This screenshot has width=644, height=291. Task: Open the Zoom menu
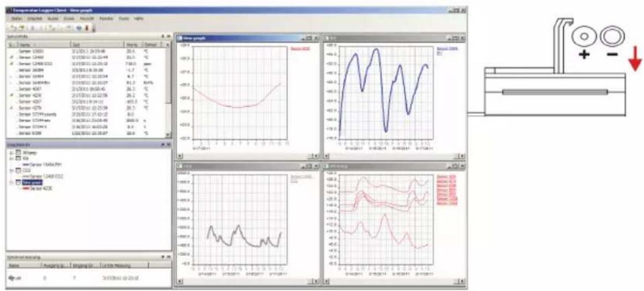pos(68,19)
